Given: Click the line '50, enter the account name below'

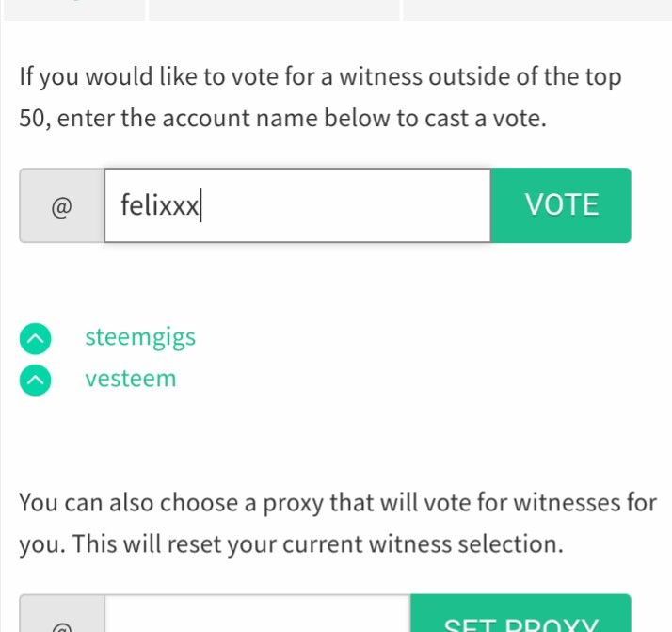Looking at the screenshot, I should [x=283, y=118].
